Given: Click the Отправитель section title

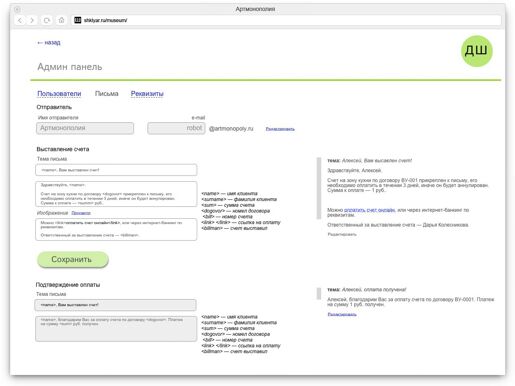Looking at the screenshot, I should pos(54,107).
